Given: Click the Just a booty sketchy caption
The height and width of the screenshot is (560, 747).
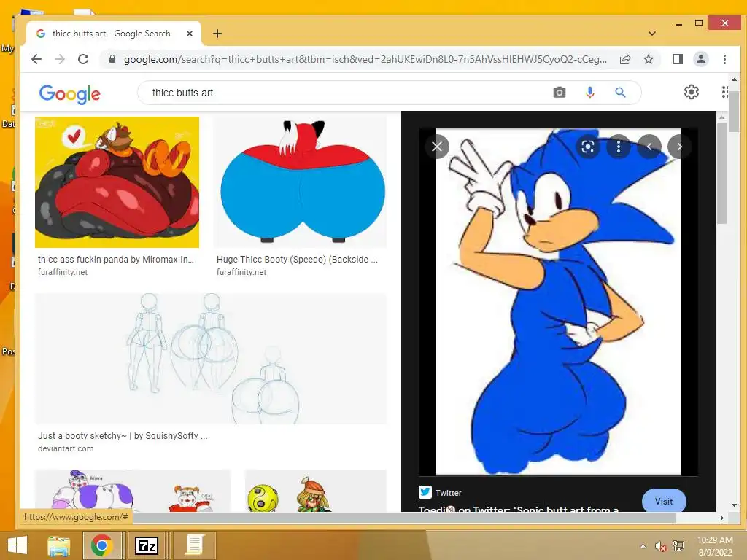Looking at the screenshot, I should coord(123,436).
